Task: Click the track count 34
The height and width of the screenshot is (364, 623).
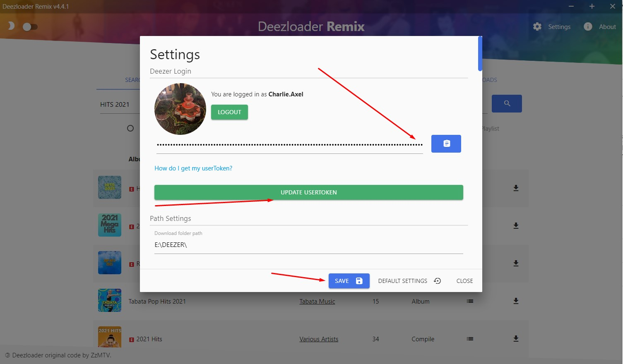Action: [x=375, y=339]
